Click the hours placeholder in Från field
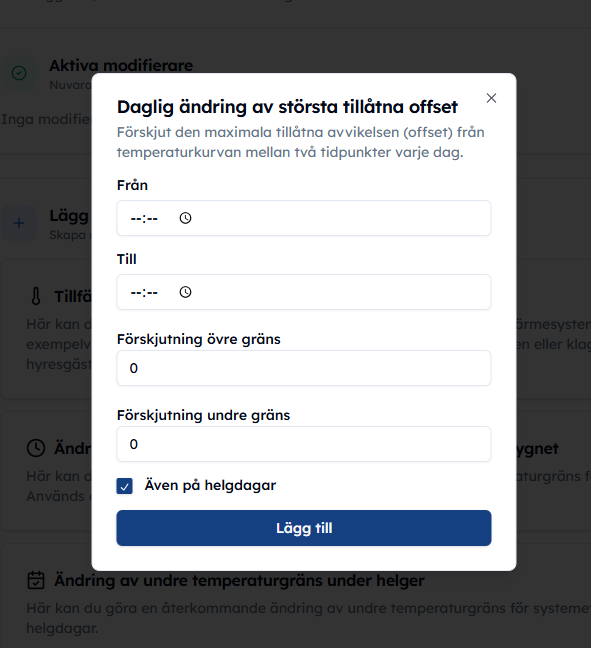 click(x=136, y=218)
